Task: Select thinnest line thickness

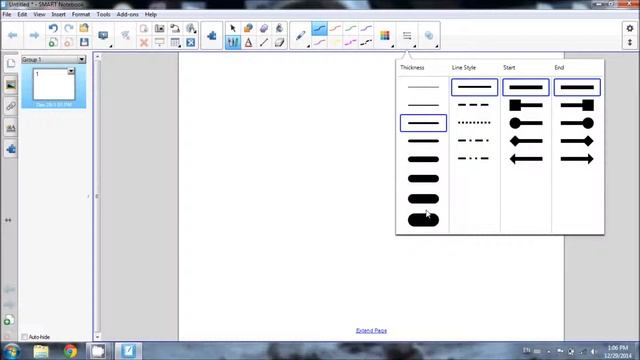Action: click(423, 87)
